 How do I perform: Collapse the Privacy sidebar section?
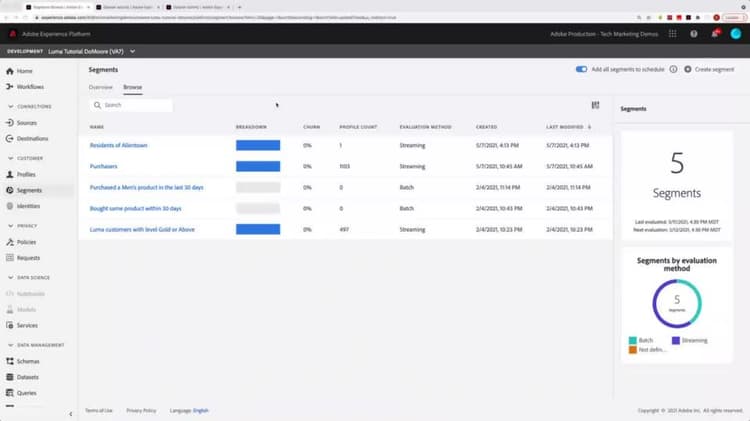[11, 226]
